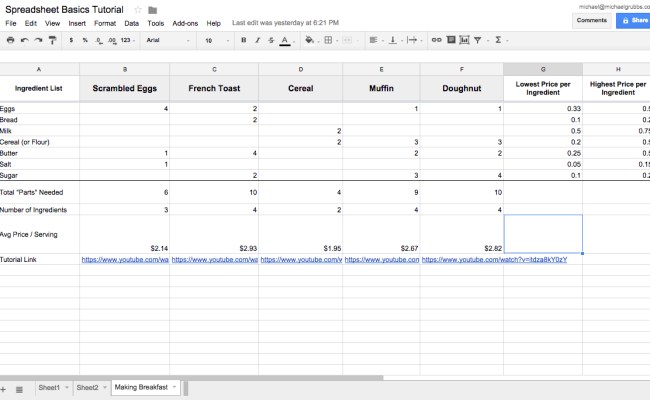Image resolution: width=650 pixels, height=400 pixels.
Task: Expand the Sheet1 tab arrow menu
Action: pos(67,388)
